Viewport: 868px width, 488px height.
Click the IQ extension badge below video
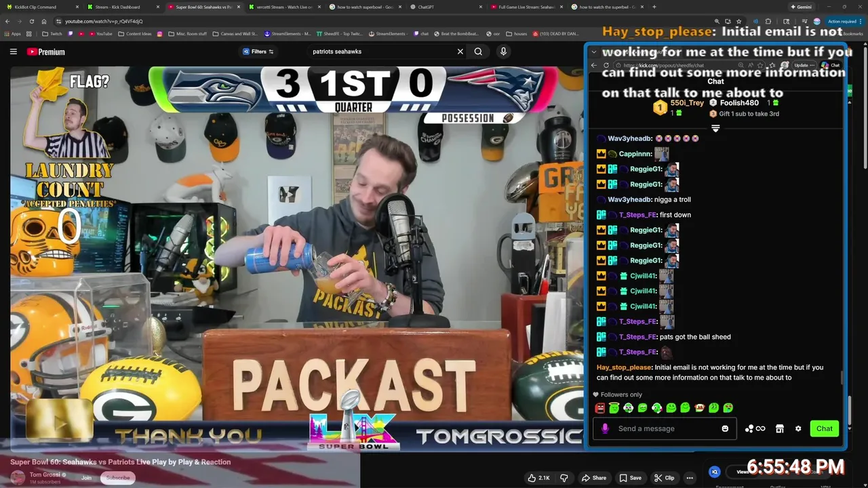coord(714,472)
